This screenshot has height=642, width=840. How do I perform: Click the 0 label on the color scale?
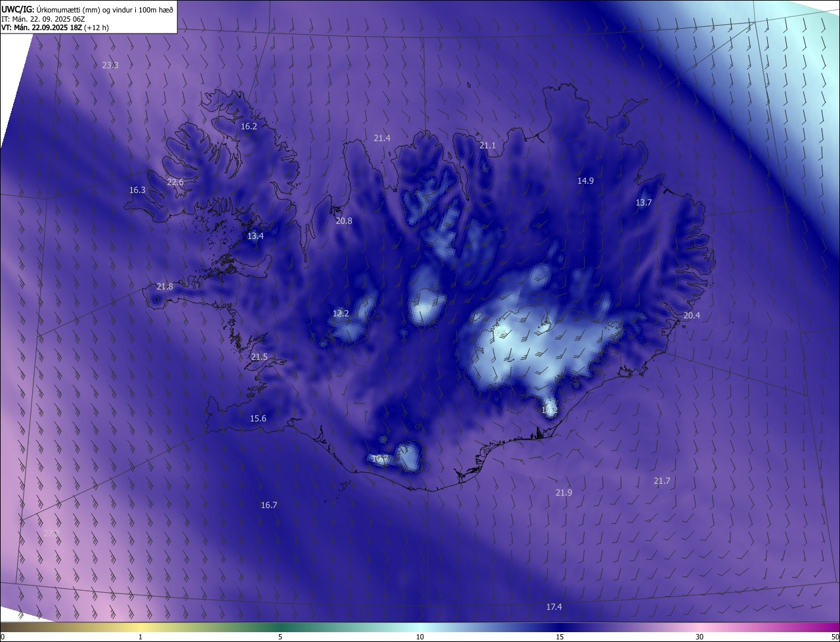click(x=3, y=637)
